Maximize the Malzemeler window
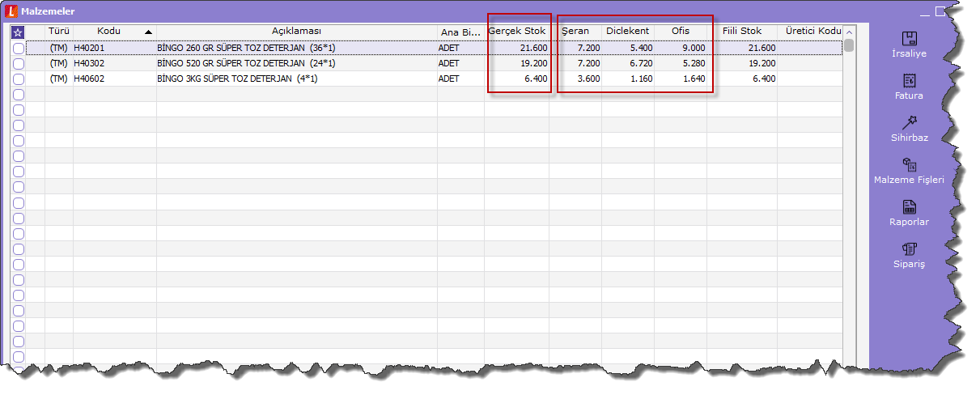This screenshot has width=980, height=395. point(940,12)
